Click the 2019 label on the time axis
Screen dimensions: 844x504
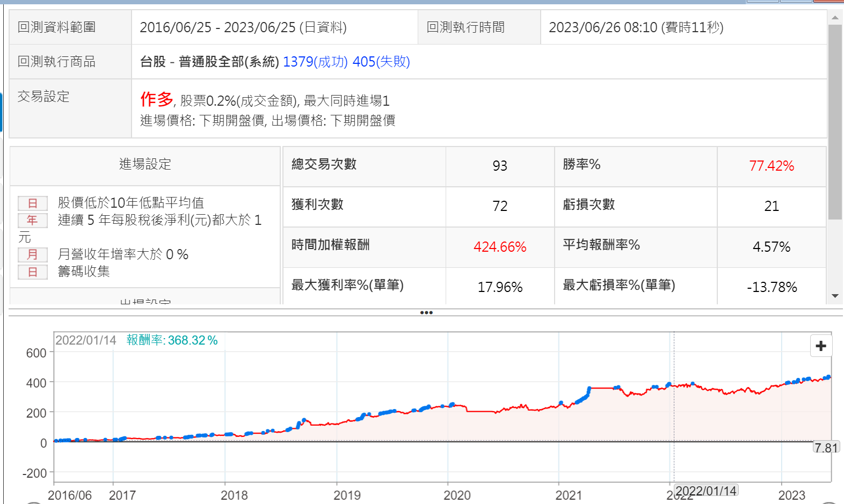pyautogui.click(x=347, y=495)
